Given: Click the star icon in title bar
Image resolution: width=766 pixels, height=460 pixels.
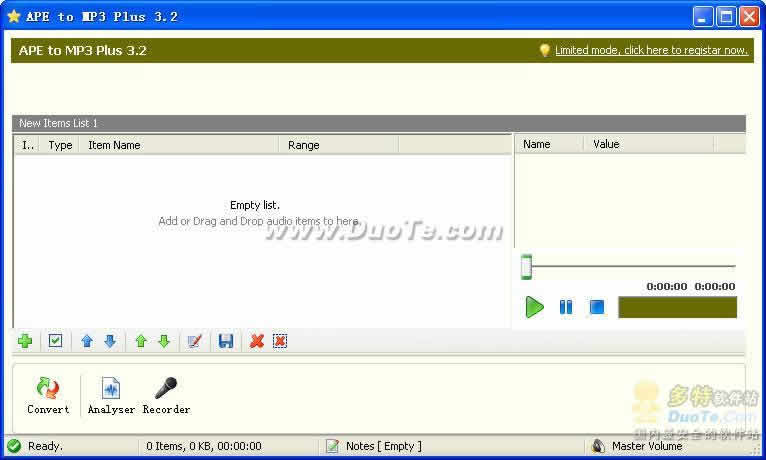Looking at the screenshot, I should [x=14, y=16].
